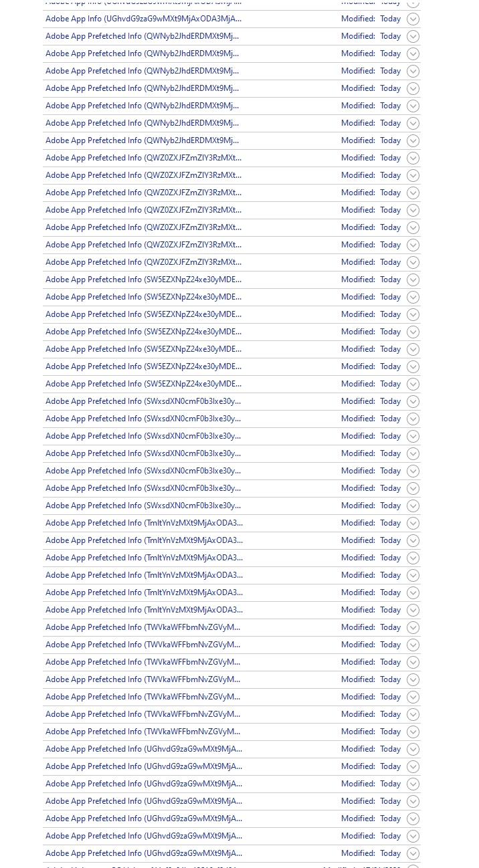The image size is (479, 868).
Task: Expand the first SWxsdXN0cmF0b3Ixe30y prefetched credential
Action: coord(413,401)
